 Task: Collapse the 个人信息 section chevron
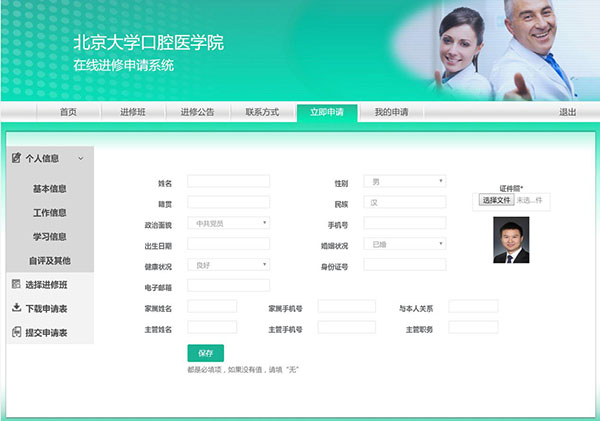(80, 158)
